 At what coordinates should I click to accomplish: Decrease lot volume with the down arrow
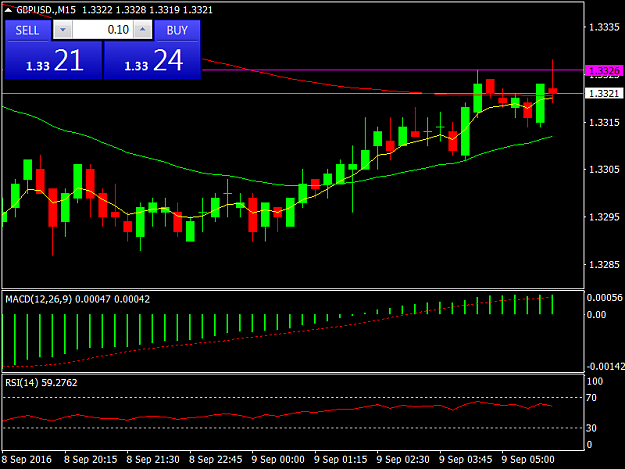(63, 30)
